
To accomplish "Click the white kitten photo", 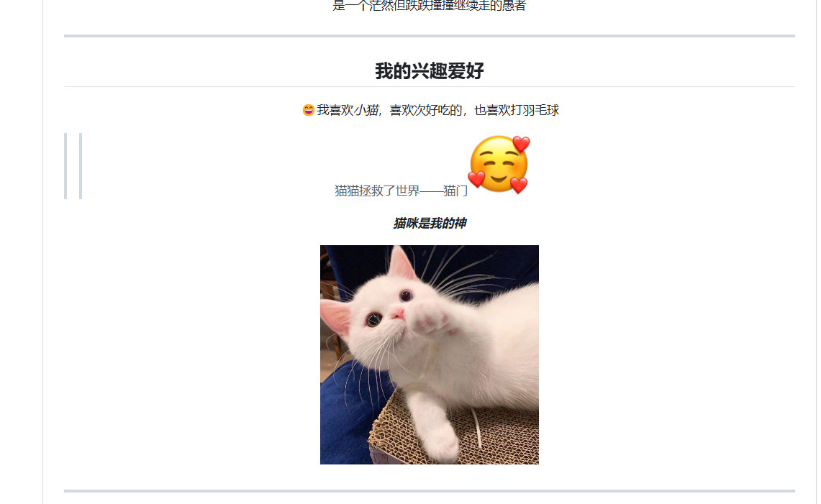I will pos(430,354).
